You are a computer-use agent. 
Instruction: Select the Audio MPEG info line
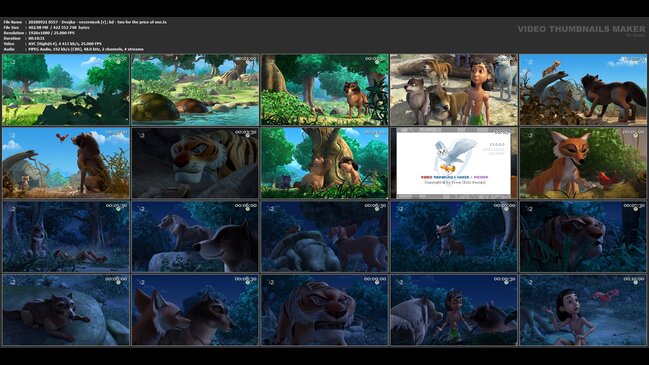pyautogui.click(x=74, y=49)
